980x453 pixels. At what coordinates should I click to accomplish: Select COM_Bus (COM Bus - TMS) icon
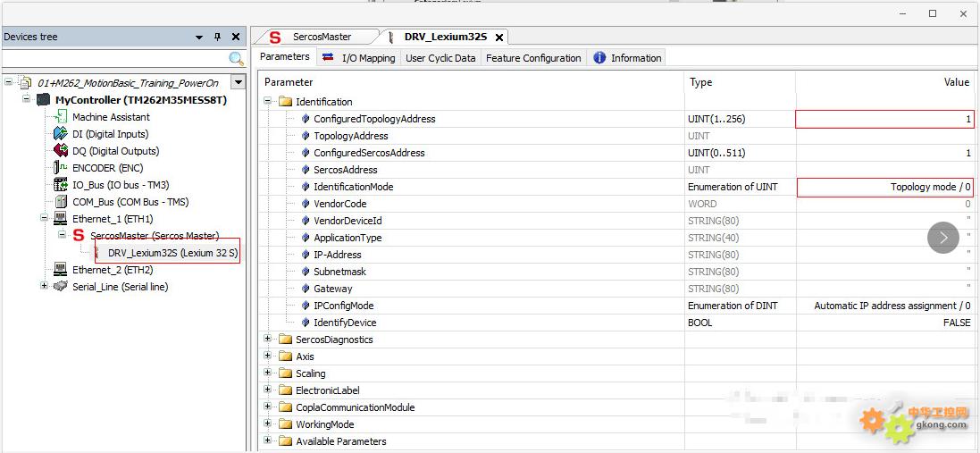61,202
